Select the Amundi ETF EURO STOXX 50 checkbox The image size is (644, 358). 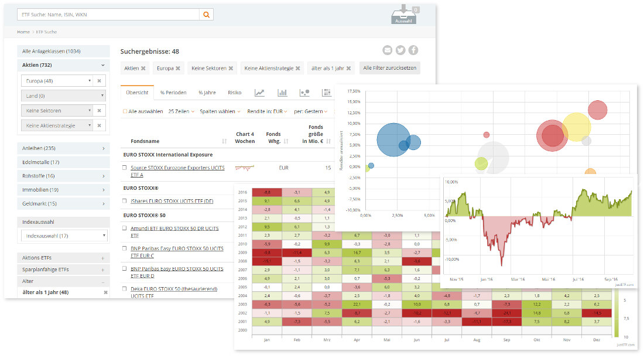[125, 228]
